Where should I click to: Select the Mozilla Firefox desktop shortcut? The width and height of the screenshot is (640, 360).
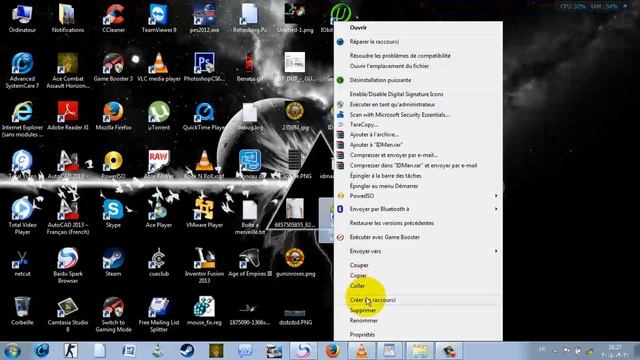click(113, 116)
